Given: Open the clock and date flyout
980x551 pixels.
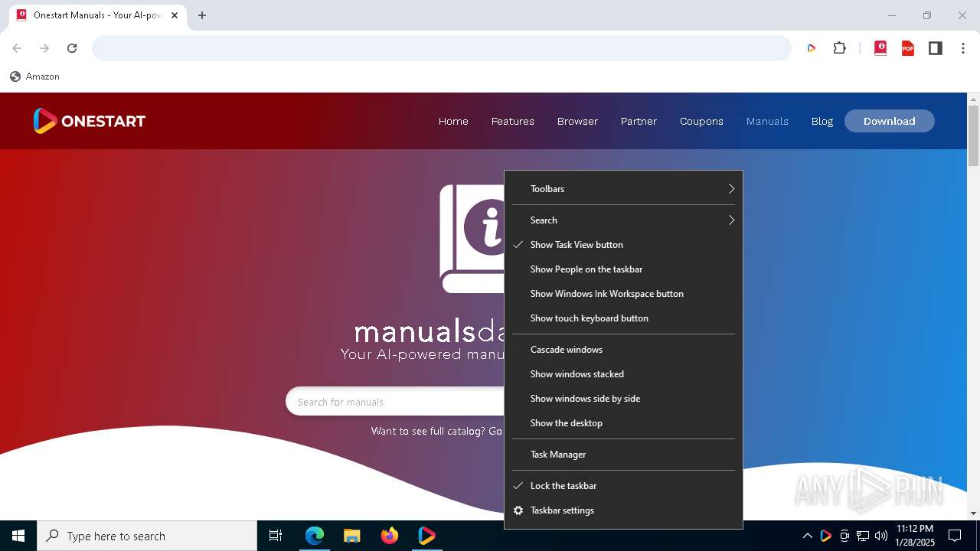Looking at the screenshot, I should (915, 536).
